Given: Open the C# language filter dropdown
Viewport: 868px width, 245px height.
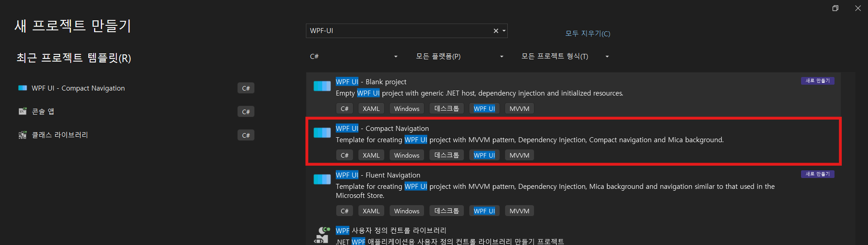Looking at the screenshot, I should pyautogui.click(x=354, y=57).
